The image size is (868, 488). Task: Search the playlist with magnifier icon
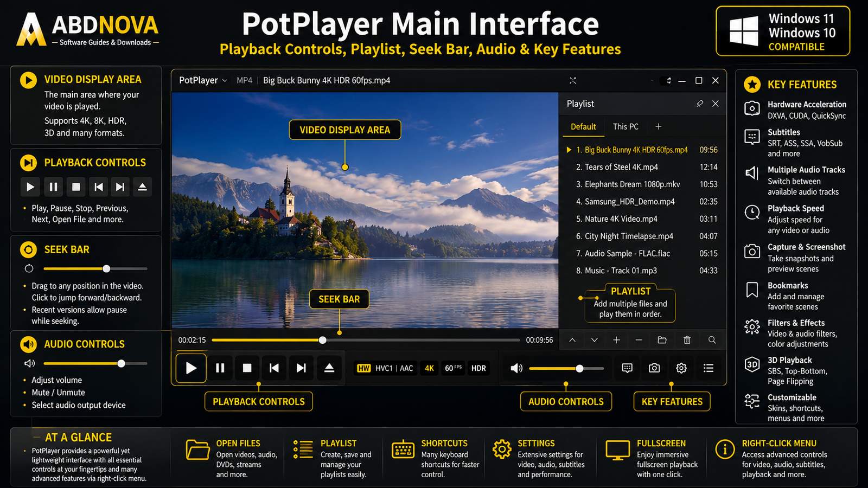pyautogui.click(x=712, y=340)
